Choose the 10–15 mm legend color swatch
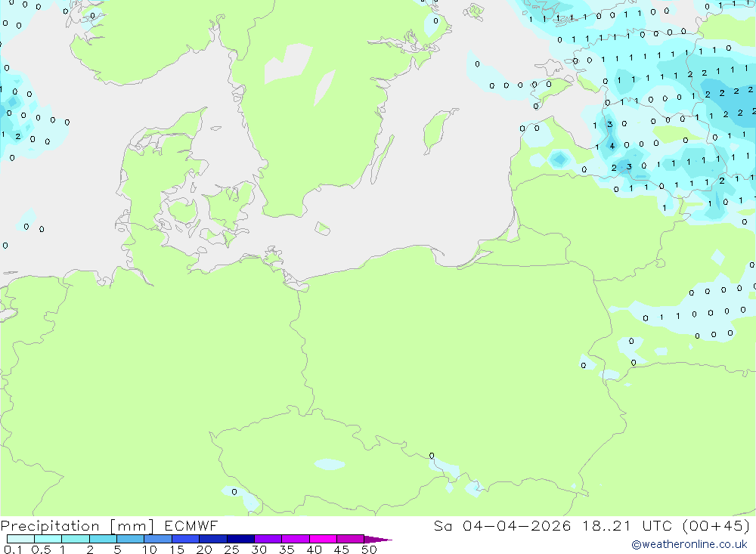Viewport: 756px width, 554px height. pos(158,539)
